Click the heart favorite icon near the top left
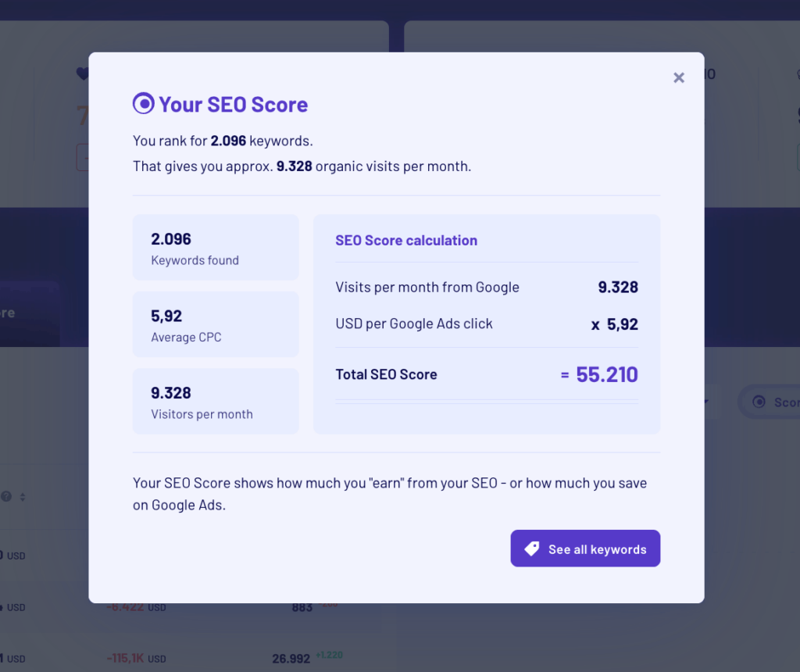This screenshot has height=672, width=800. pyautogui.click(x=83, y=73)
